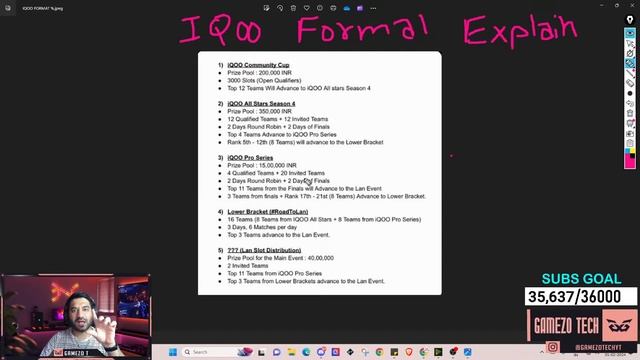Image resolution: width=640 pixels, height=360 pixels.
Task: Click the line "Prize Pool : 15,00,000 INR"
Action: click(x=262, y=165)
